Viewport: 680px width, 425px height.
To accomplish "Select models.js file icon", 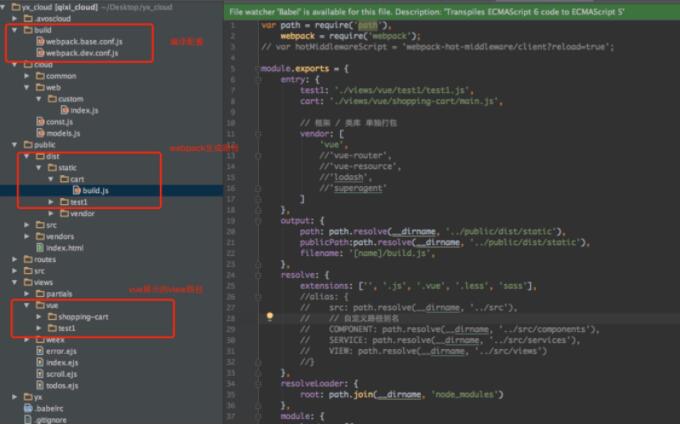I will pyautogui.click(x=40, y=133).
